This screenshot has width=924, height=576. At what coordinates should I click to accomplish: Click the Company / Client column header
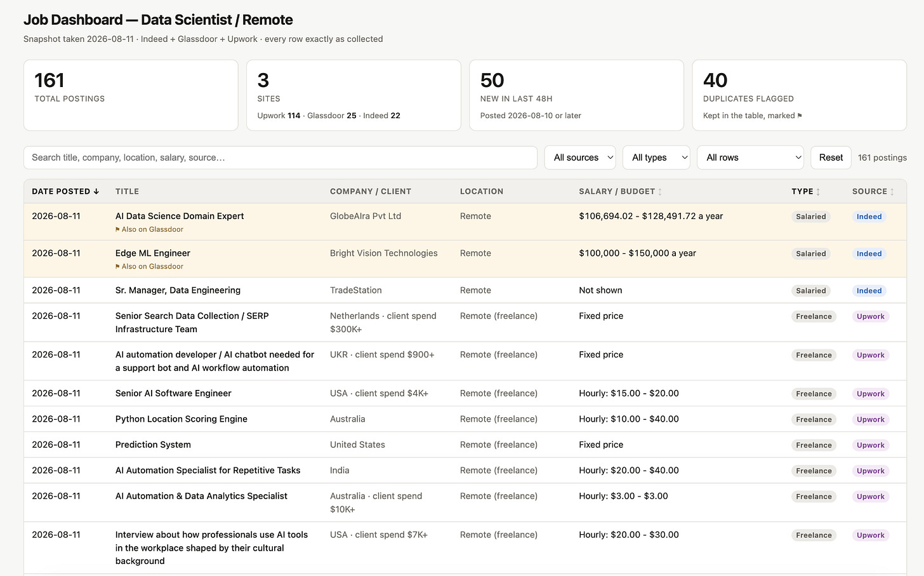click(371, 191)
